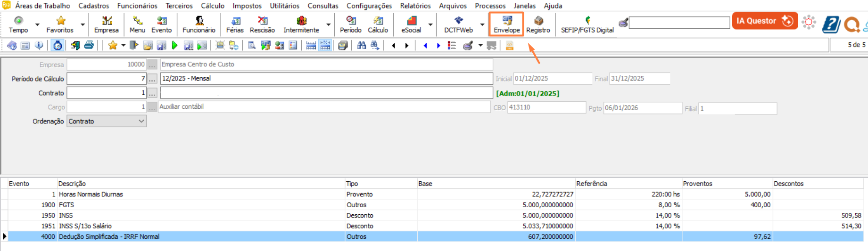
Task: Open the Impostos menu
Action: (247, 6)
